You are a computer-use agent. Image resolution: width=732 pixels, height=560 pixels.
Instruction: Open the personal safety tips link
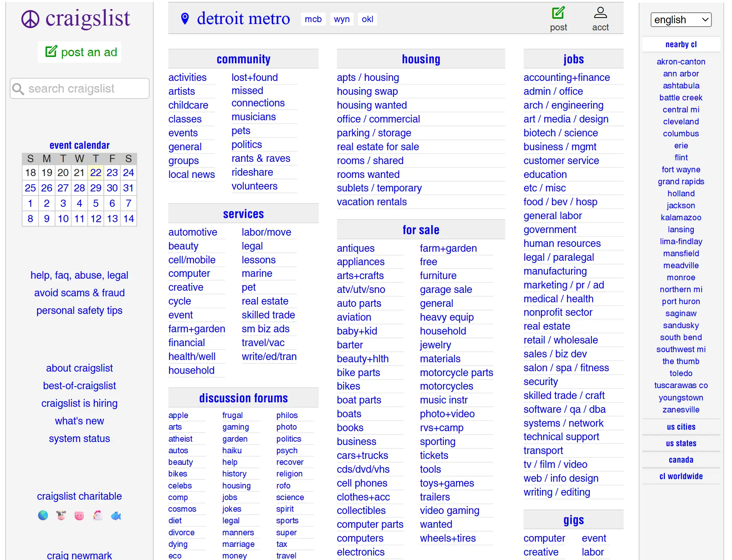(79, 310)
